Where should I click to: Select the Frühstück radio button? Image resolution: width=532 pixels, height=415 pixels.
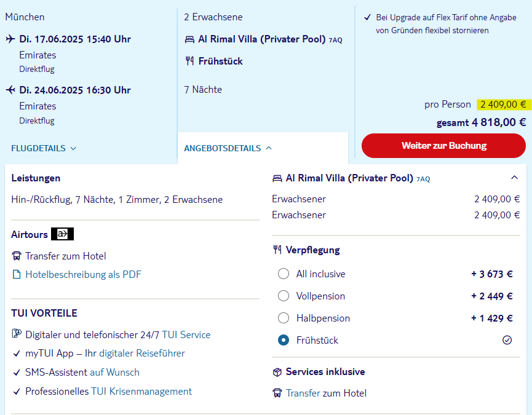pos(284,340)
